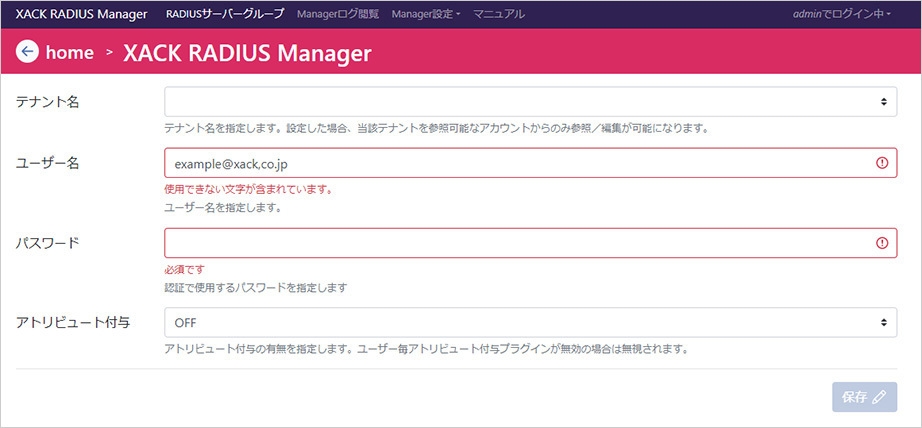Expand the アトリビュート付与 OFF selector
Image resolution: width=922 pixels, height=428 pixels.
530,322
